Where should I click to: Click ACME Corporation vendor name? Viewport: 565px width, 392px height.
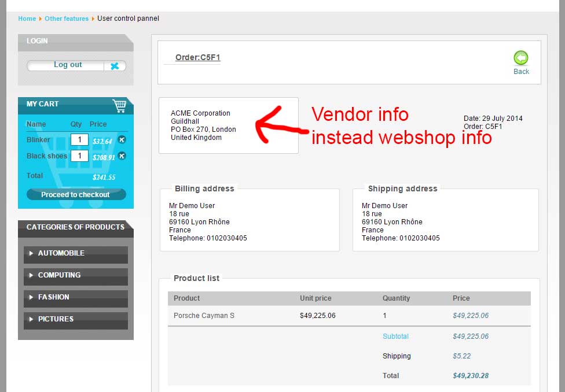tap(200, 113)
